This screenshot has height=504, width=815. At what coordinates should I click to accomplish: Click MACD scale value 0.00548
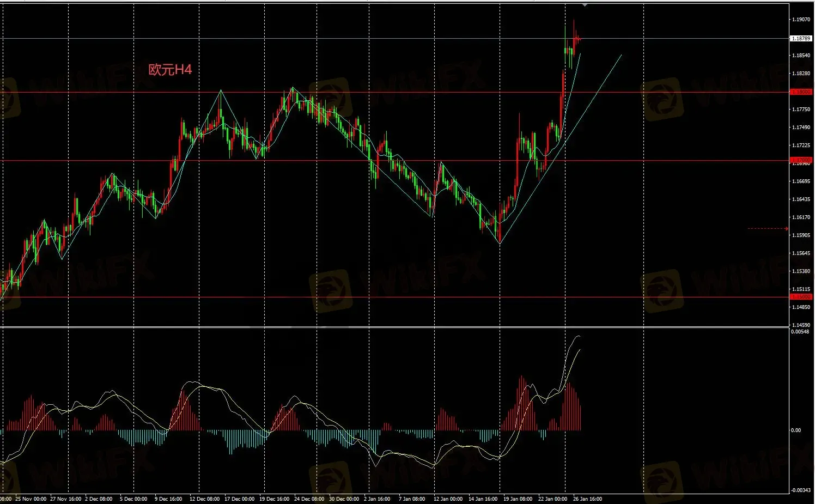click(x=800, y=332)
